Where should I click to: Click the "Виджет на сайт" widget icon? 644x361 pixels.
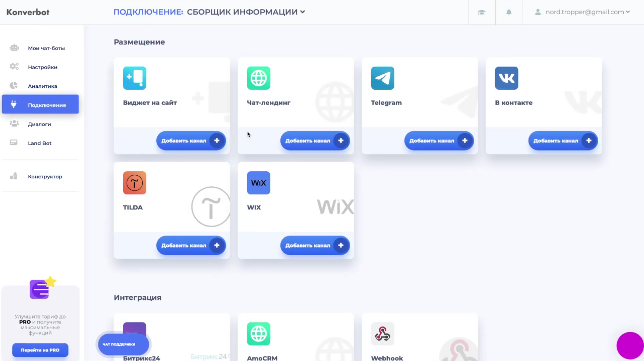point(135,78)
